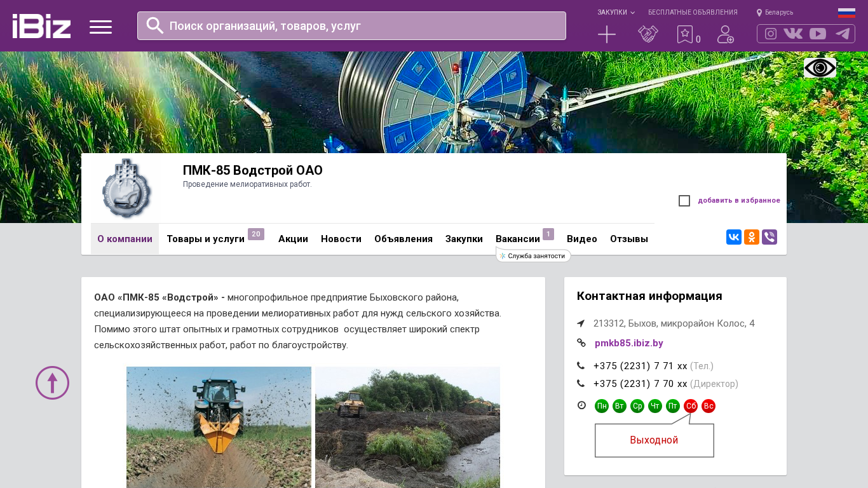Image resolution: width=868 pixels, height=488 pixels.
Task: Open the Instagram page icon
Action: (x=771, y=34)
